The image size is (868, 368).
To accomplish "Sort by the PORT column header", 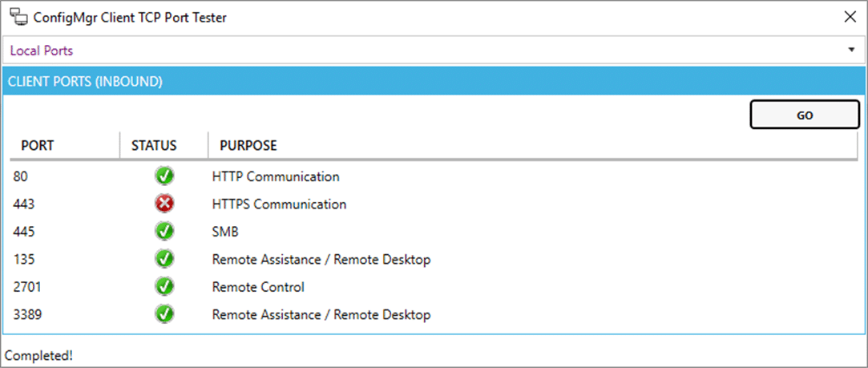I will point(37,146).
